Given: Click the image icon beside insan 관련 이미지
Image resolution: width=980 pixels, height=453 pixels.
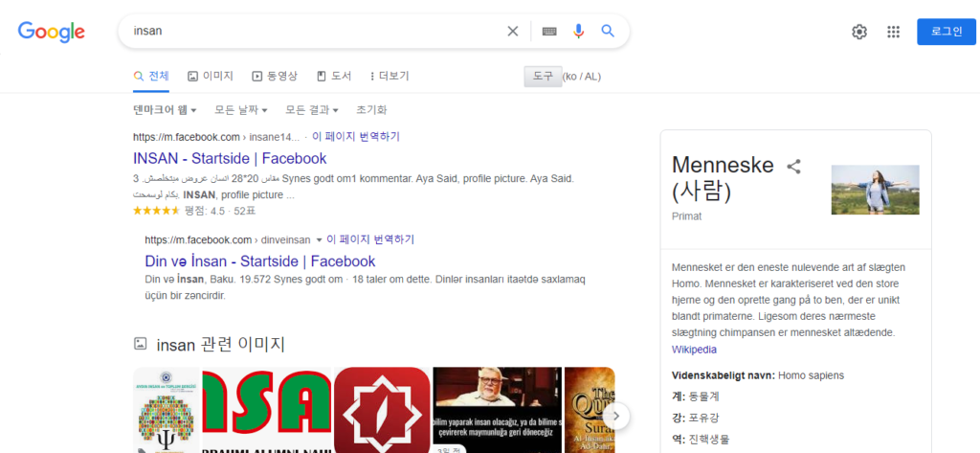Looking at the screenshot, I should pos(141,344).
